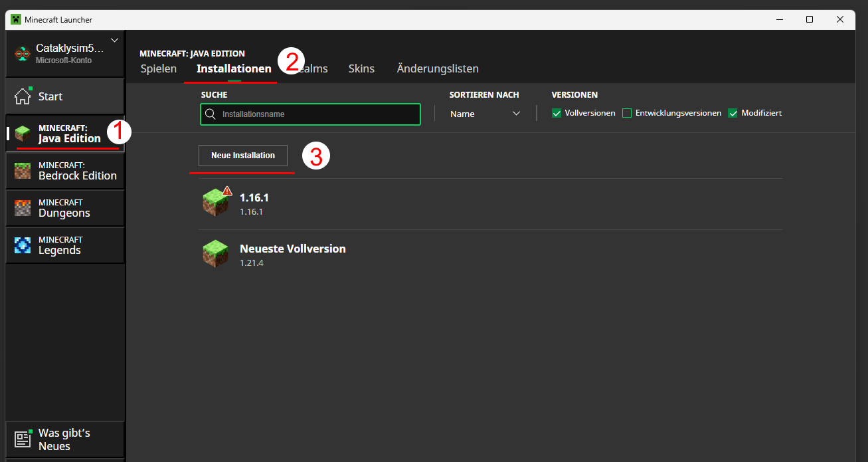Screen dimensions: 868x462
Task: Open Minecraft Legends via its sidebar icon
Action: coord(23,245)
